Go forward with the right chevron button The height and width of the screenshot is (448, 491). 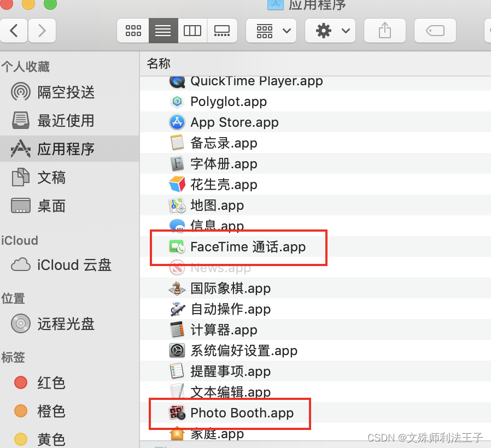click(42, 31)
